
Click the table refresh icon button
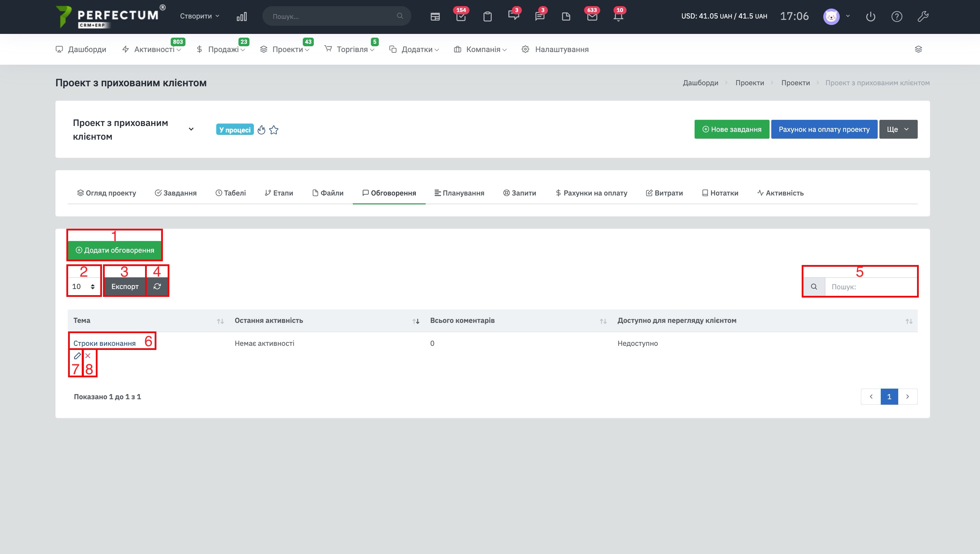(157, 286)
